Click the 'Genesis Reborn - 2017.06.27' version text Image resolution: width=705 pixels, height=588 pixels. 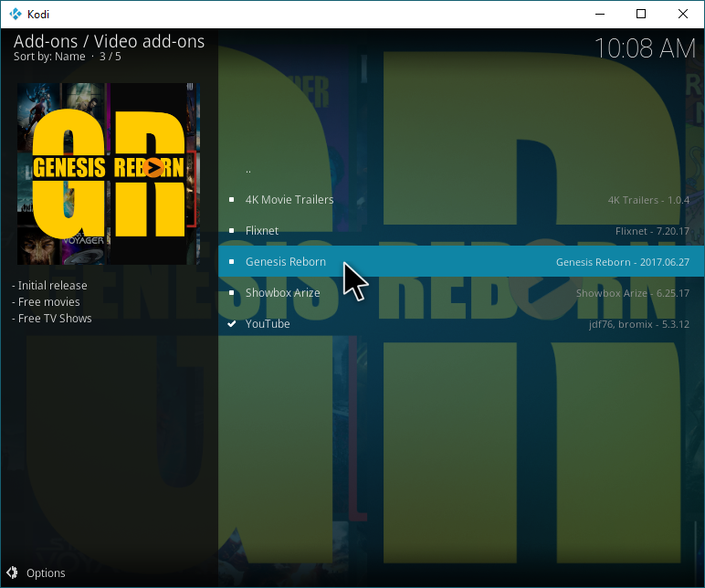tap(622, 262)
